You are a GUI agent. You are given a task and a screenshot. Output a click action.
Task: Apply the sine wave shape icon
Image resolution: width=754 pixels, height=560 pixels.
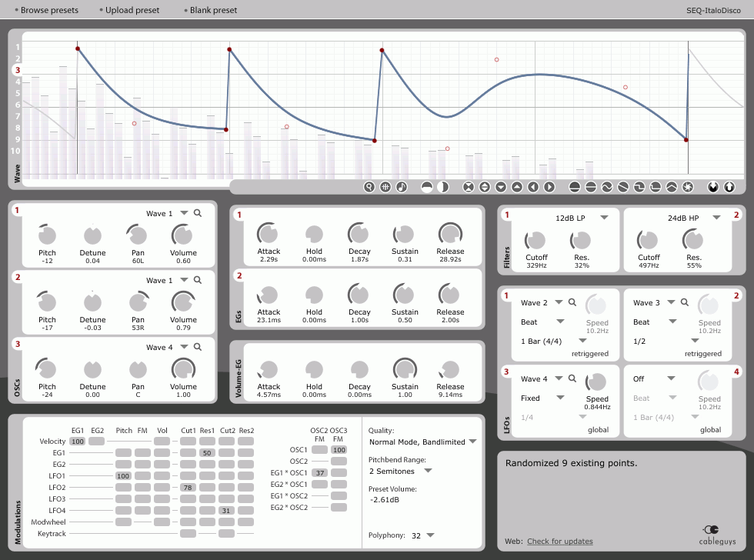click(x=607, y=187)
